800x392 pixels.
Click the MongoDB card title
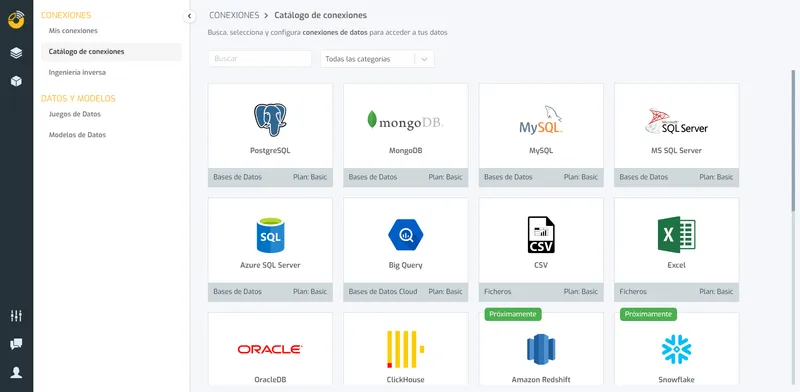point(406,151)
